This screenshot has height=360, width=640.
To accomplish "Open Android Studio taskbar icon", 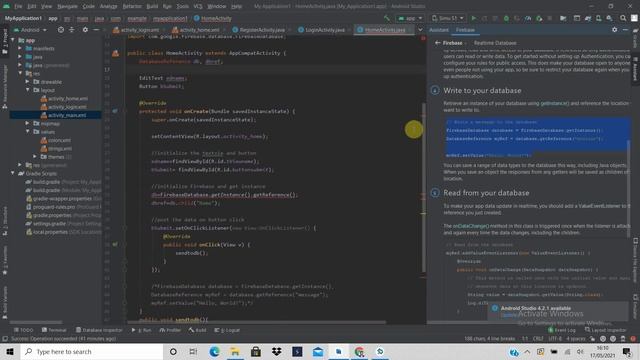I will coord(380,351).
